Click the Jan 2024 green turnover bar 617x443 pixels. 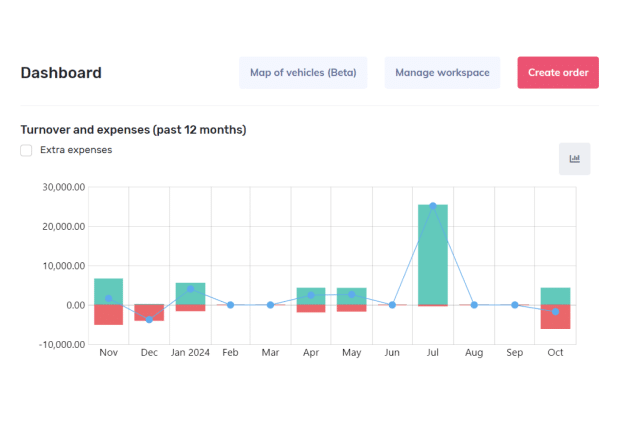coord(190,294)
